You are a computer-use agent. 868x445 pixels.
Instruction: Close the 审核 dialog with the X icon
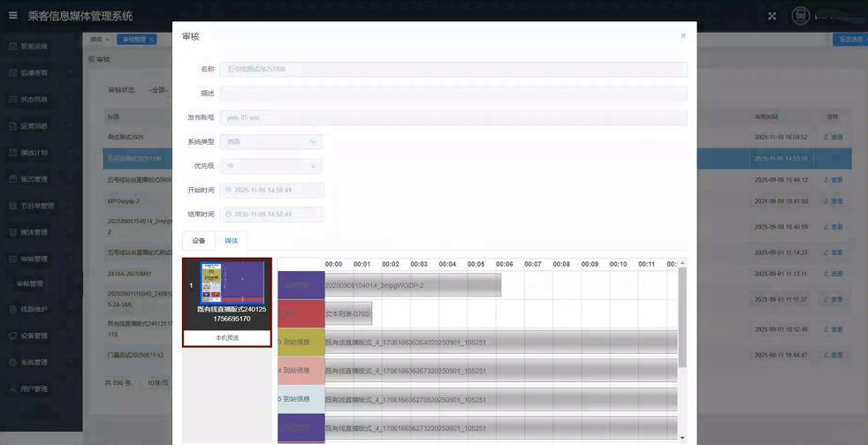pos(683,36)
